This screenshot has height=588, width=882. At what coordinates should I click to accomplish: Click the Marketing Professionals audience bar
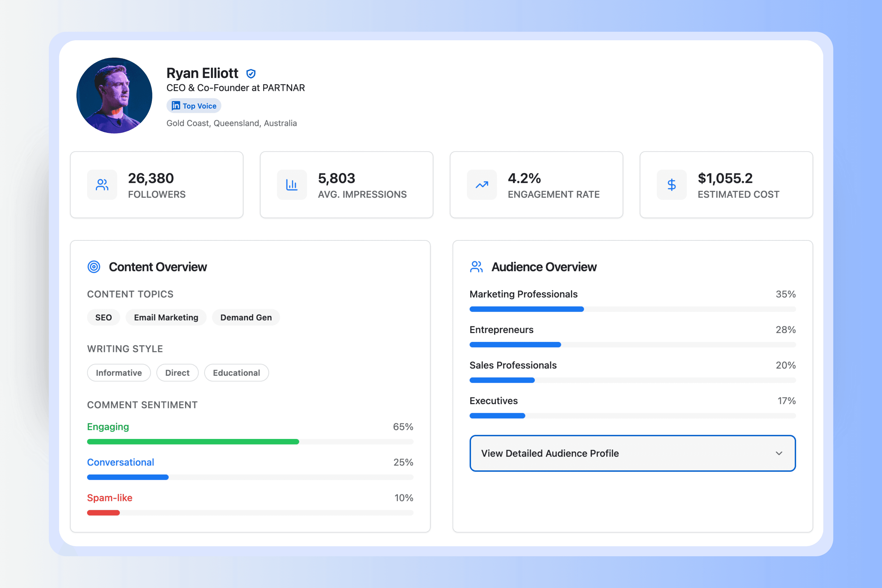point(527,309)
